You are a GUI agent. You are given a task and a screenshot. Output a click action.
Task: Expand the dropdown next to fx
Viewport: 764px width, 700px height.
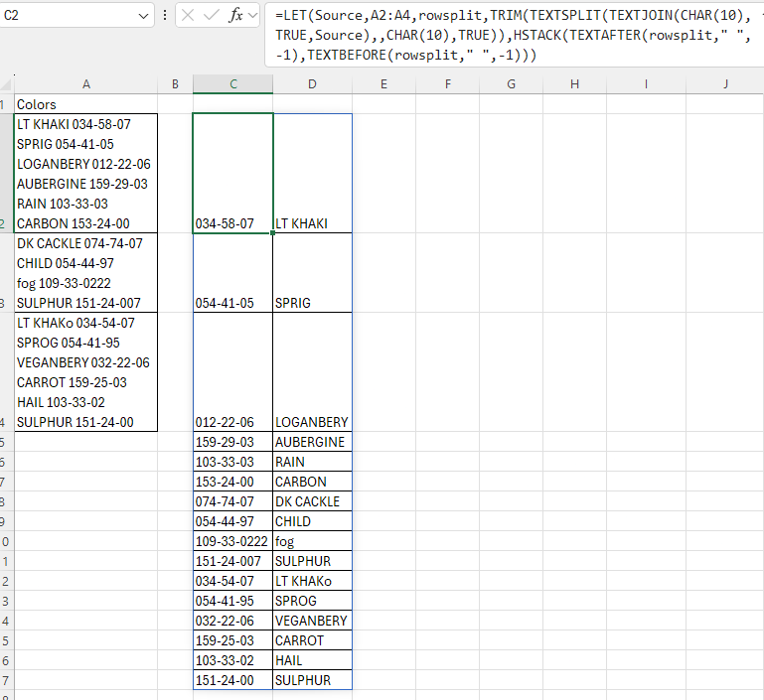pyautogui.click(x=252, y=16)
